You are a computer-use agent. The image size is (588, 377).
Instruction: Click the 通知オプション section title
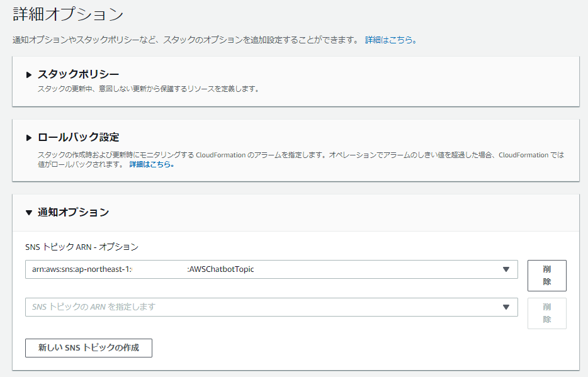click(x=73, y=212)
